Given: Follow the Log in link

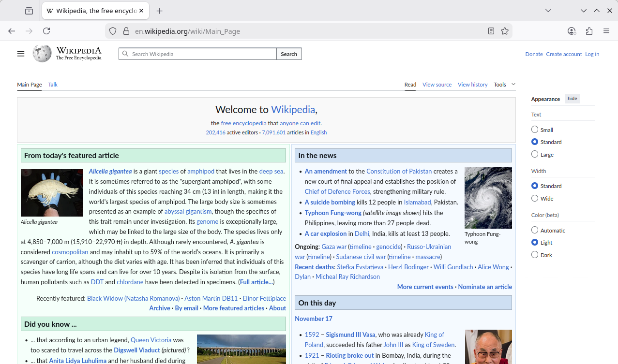Looking at the screenshot, I should [592, 54].
